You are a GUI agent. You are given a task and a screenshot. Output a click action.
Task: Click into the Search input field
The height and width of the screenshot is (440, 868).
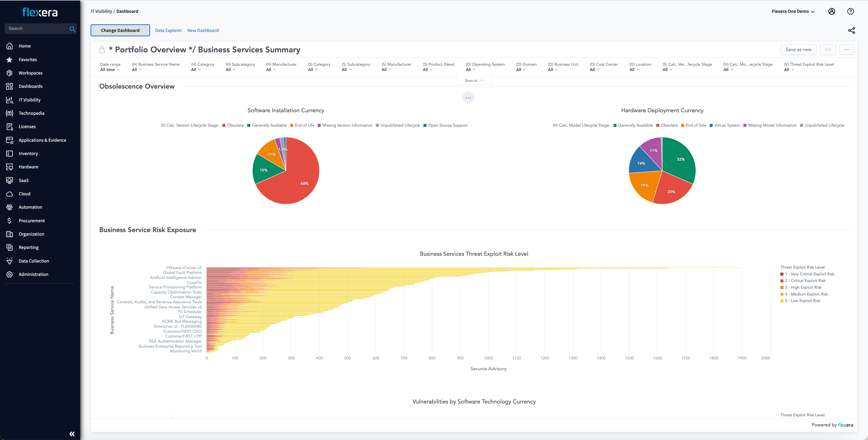37,29
